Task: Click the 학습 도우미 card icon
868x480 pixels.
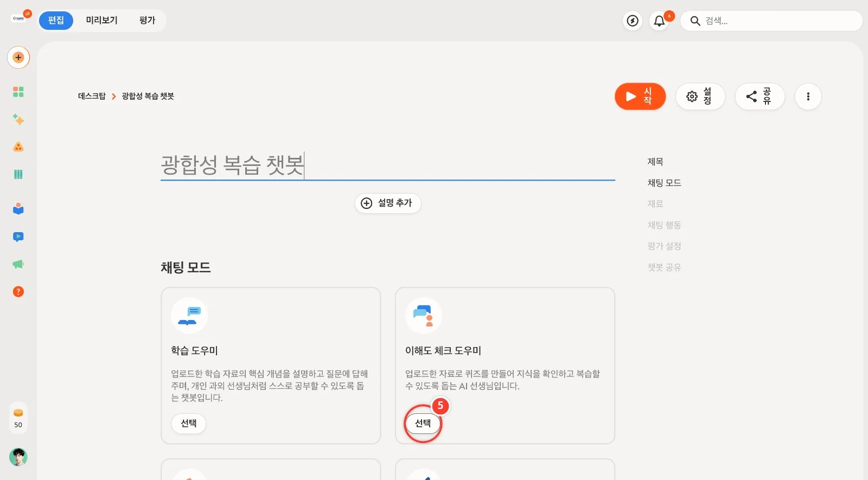Action: click(189, 316)
